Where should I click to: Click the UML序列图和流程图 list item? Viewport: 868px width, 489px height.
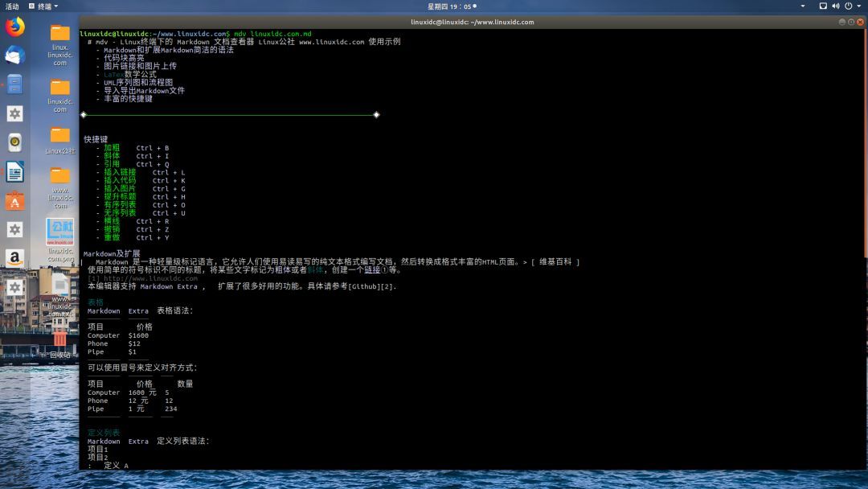138,83
